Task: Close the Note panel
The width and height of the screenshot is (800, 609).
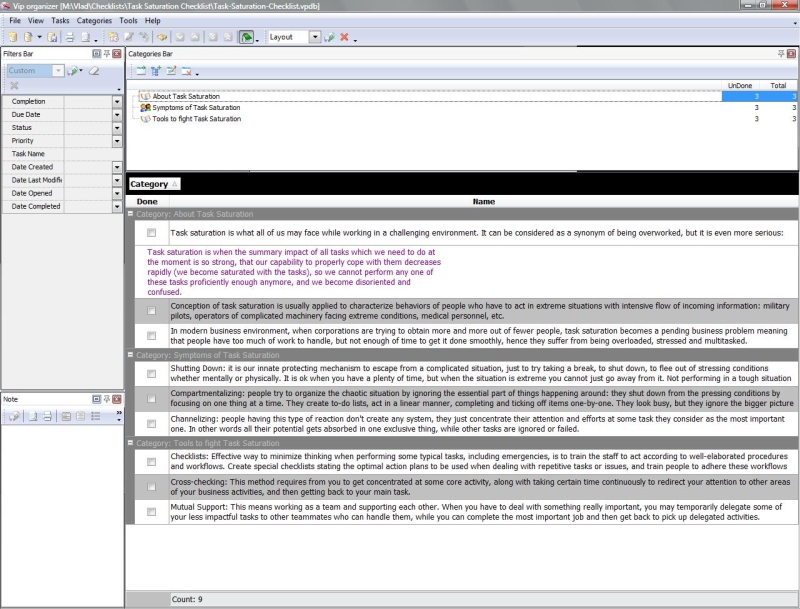Action: click(x=117, y=398)
